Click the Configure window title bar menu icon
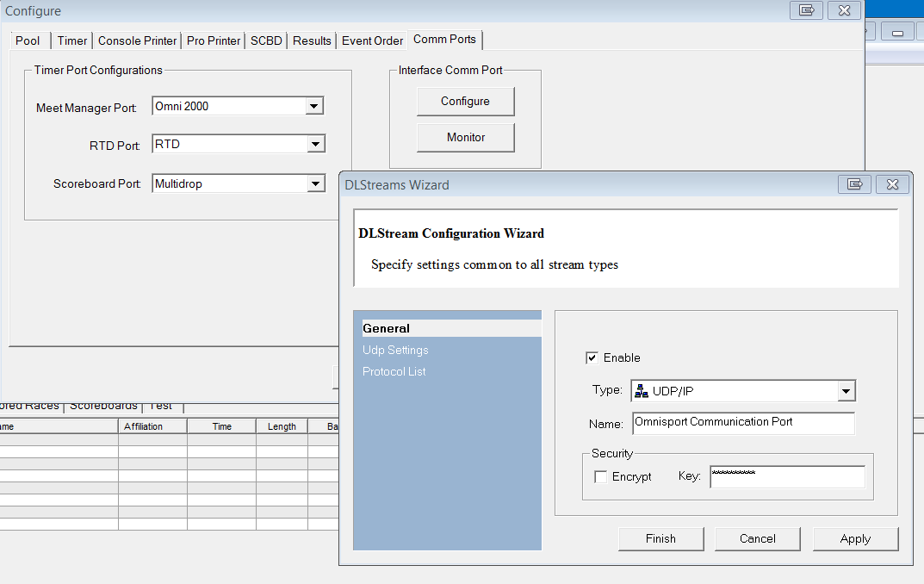 pos(806,10)
